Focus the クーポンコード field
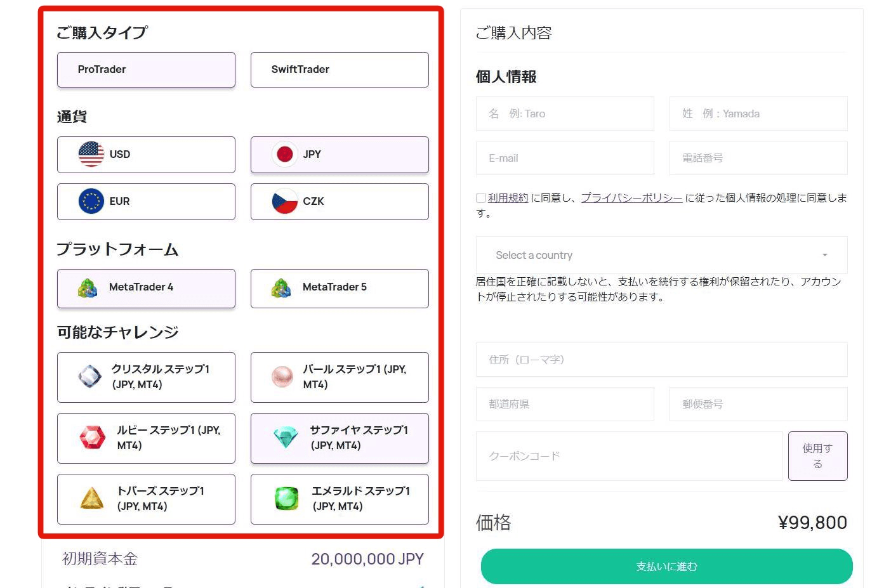The height and width of the screenshot is (588, 891). pyautogui.click(x=629, y=456)
